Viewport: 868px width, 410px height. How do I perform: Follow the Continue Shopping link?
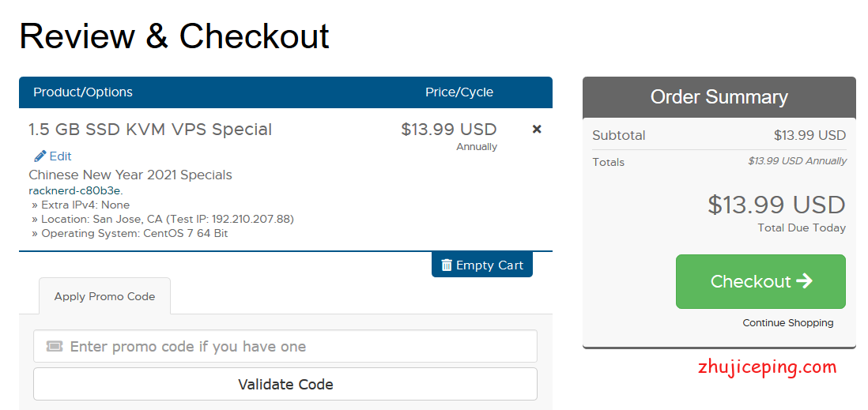pyautogui.click(x=787, y=322)
